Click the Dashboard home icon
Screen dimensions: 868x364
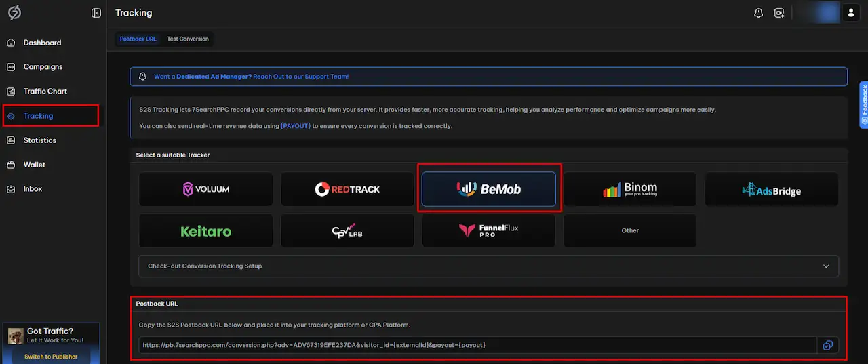(x=11, y=43)
